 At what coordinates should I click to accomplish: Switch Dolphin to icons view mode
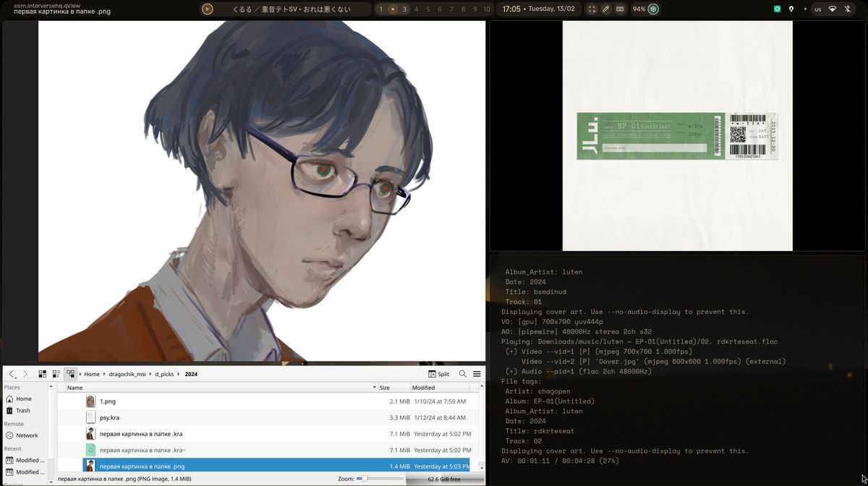tap(42, 374)
